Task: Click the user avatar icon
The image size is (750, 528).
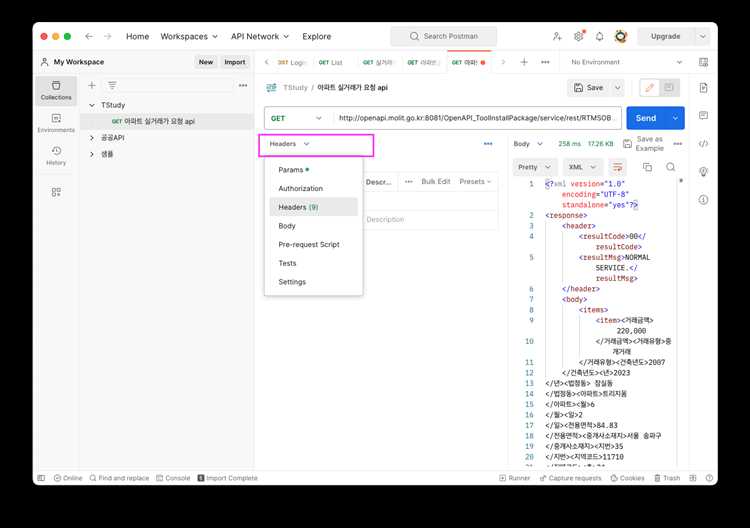Action: click(621, 36)
